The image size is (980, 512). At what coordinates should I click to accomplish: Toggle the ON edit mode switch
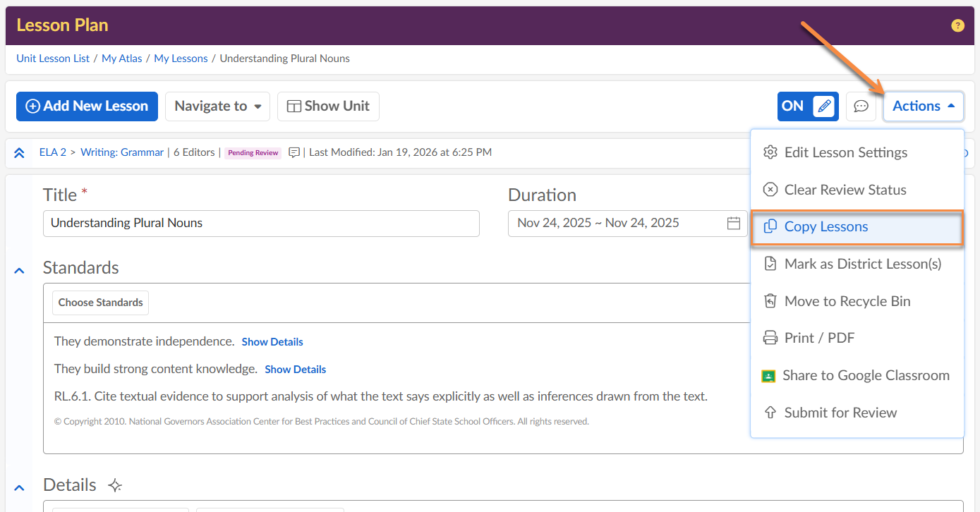click(808, 106)
